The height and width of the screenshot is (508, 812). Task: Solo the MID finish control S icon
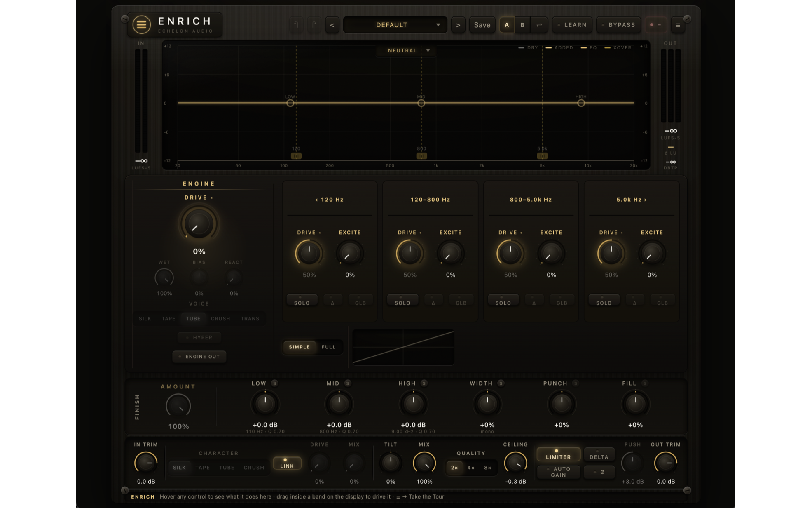tap(348, 383)
